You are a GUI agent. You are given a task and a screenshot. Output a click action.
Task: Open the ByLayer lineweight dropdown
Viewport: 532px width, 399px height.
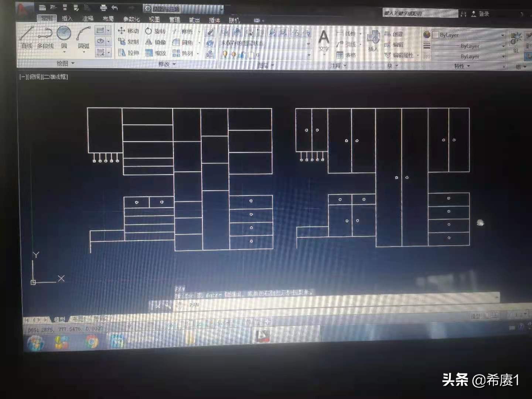coord(468,46)
